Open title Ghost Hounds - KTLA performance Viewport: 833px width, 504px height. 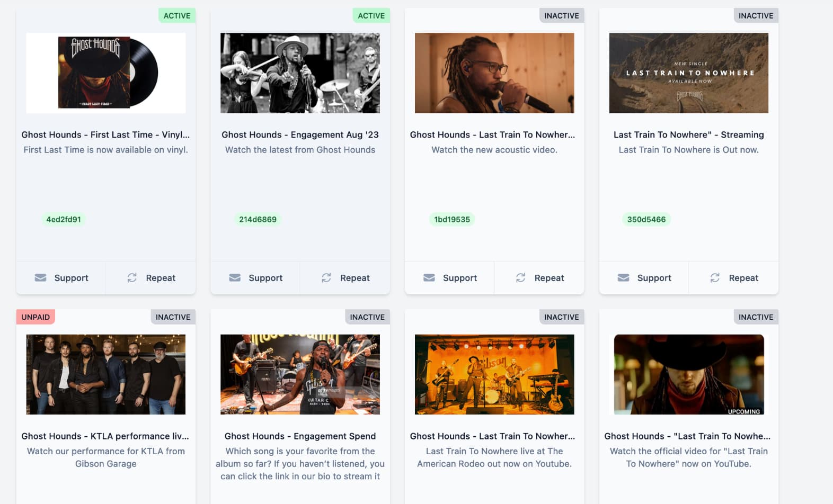tap(105, 436)
